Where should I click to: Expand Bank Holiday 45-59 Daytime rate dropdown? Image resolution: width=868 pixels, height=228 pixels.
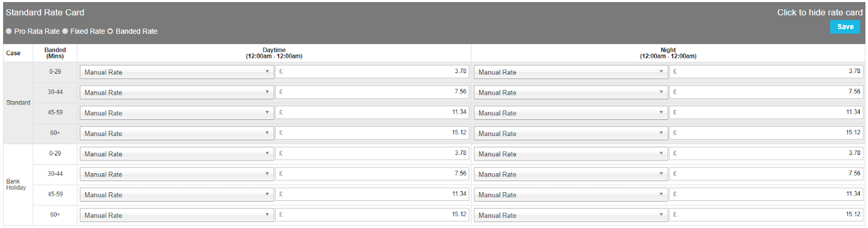pyautogui.click(x=176, y=194)
